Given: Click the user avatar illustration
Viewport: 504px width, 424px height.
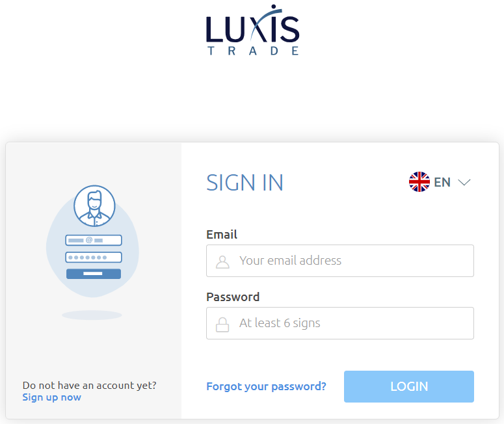Looking at the screenshot, I should pos(94,205).
